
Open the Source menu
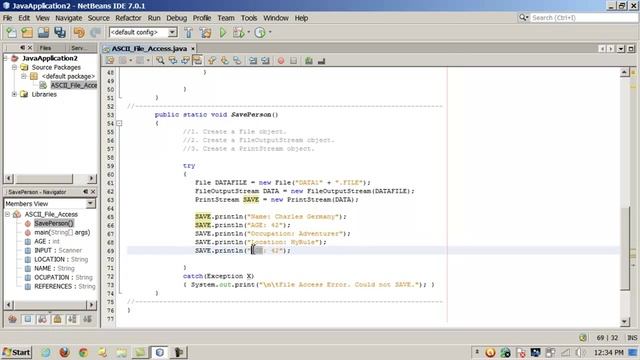(x=99, y=18)
